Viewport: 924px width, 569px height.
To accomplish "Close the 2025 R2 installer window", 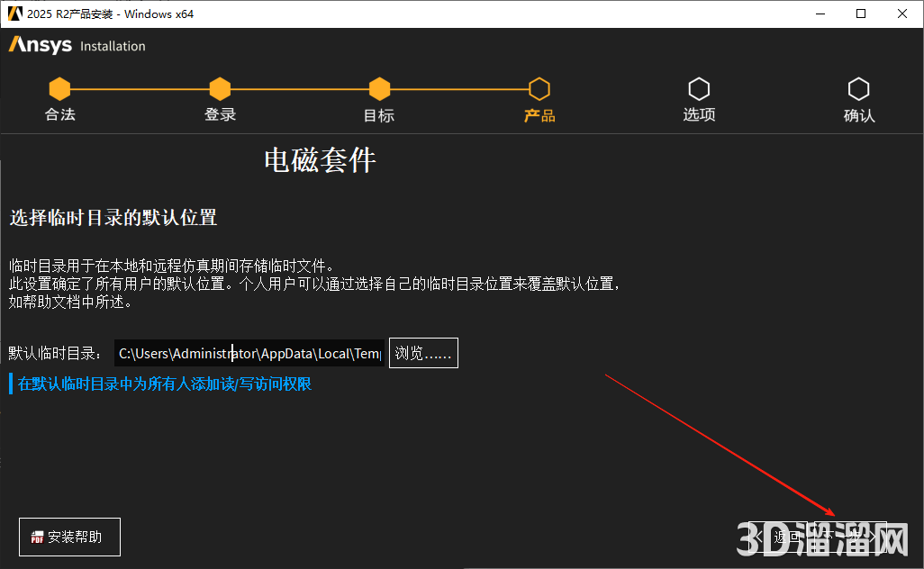I will pos(902,14).
